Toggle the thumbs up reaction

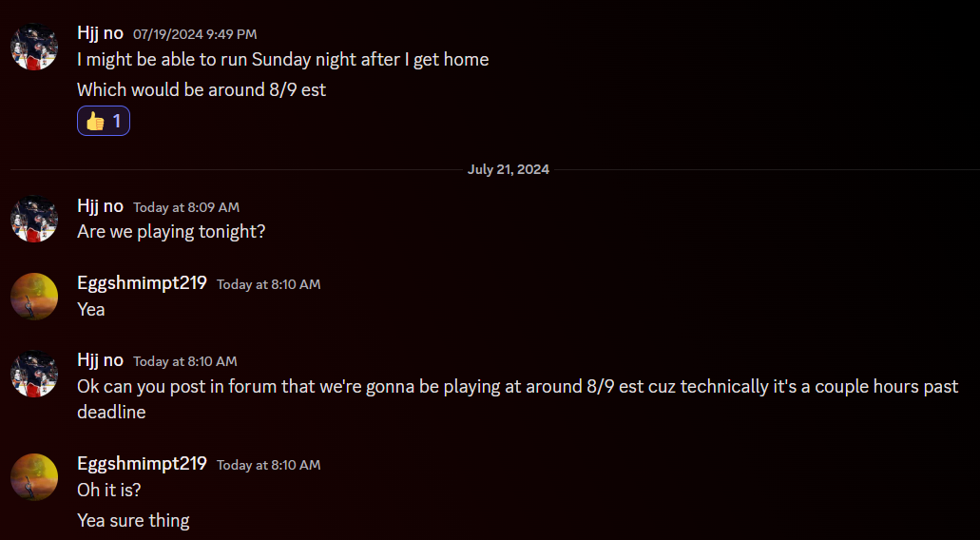click(104, 121)
